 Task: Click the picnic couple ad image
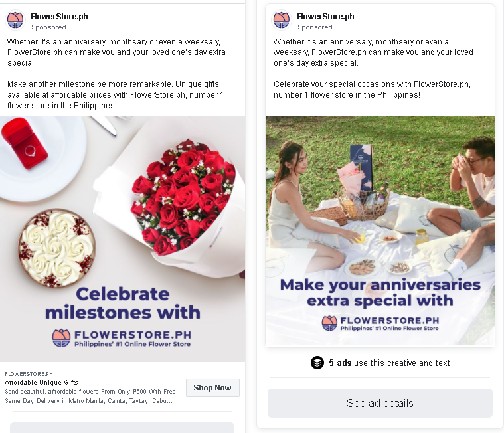pos(380,230)
